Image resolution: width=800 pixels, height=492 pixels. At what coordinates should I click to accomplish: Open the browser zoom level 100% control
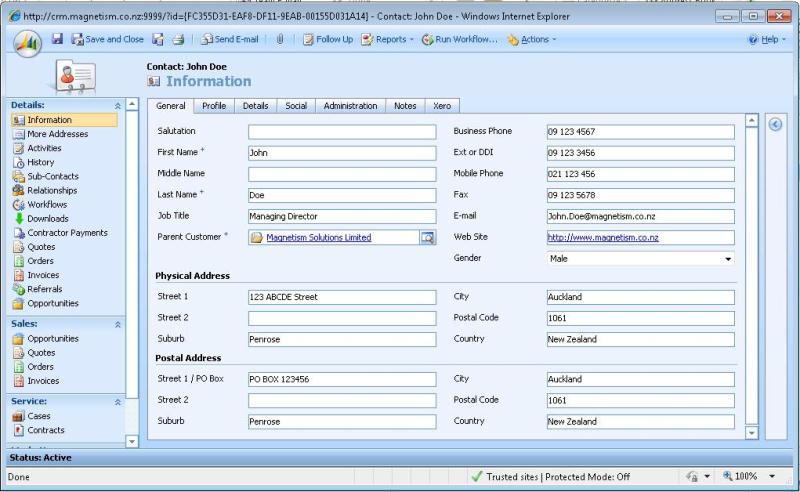coord(748,477)
